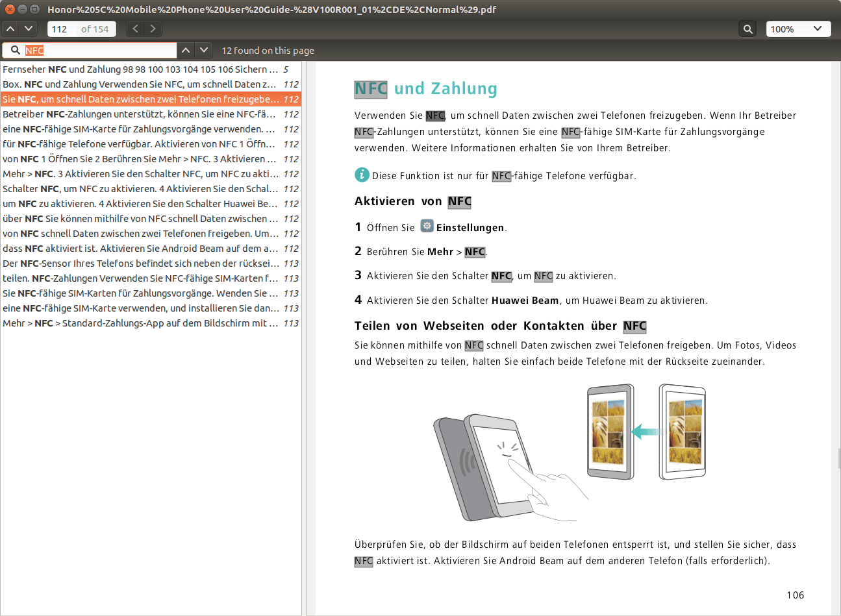The image size is (841, 616).
Task: Select result 'um NFC zu aktivieren. 4 Aktivieren'
Action: [x=151, y=204]
